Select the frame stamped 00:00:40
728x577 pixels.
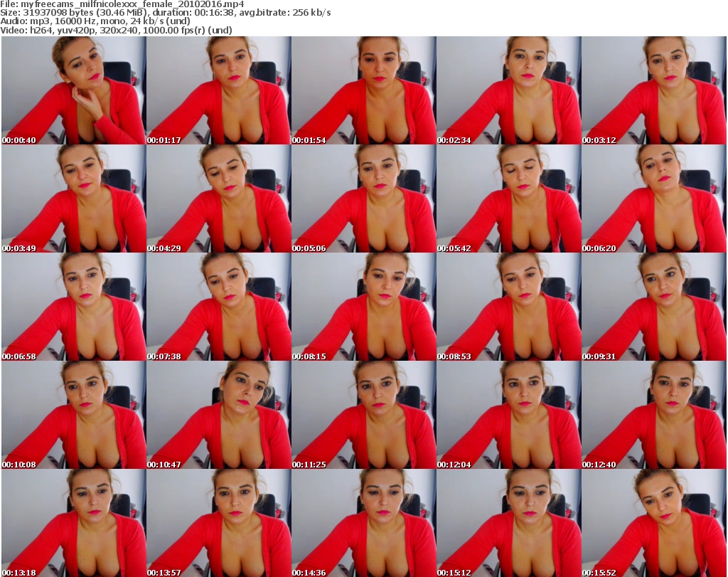[73, 90]
